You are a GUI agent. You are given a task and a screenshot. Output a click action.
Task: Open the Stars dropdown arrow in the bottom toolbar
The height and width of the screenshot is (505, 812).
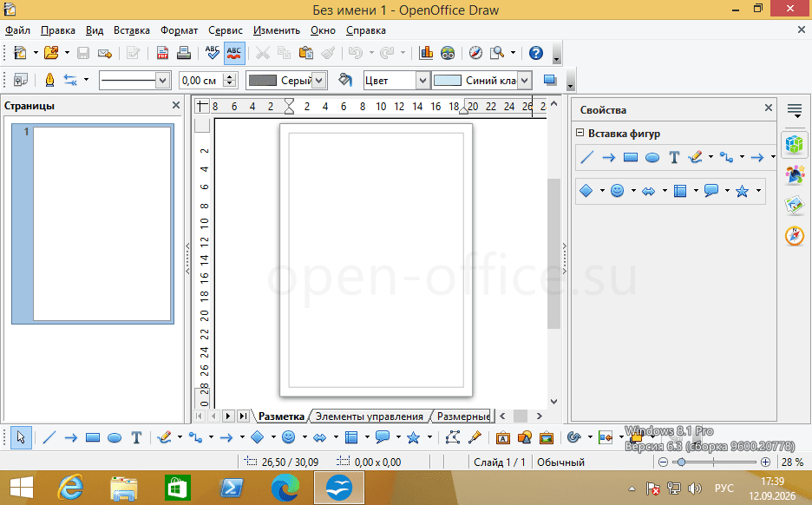point(429,437)
